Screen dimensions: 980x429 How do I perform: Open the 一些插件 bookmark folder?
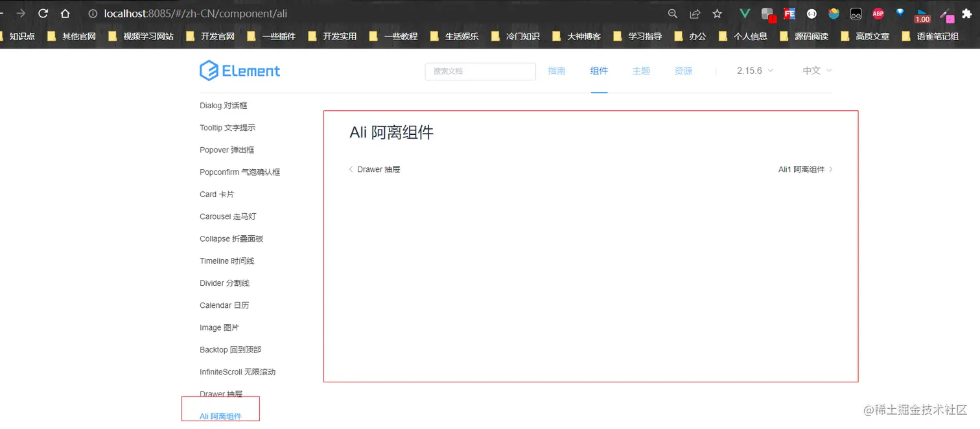271,36
